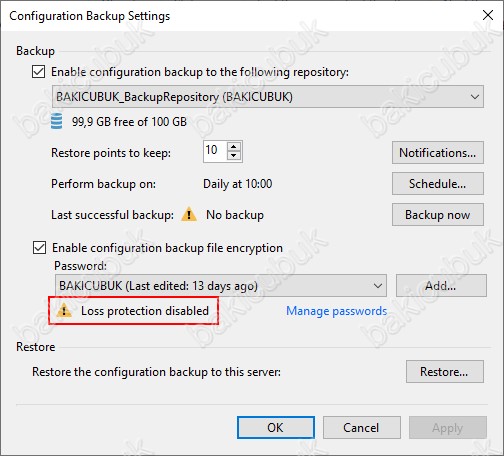The height and width of the screenshot is (456, 504).
Task: Uncheck Enable configuration backup file encryption
Action: pyautogui.click(x=39, y=248)
